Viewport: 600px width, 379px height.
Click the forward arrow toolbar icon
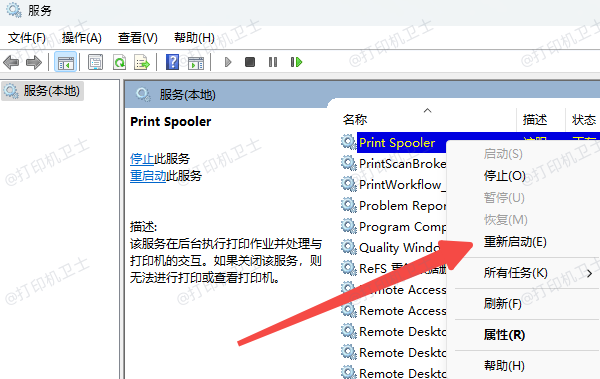click(x=34, y=62)
